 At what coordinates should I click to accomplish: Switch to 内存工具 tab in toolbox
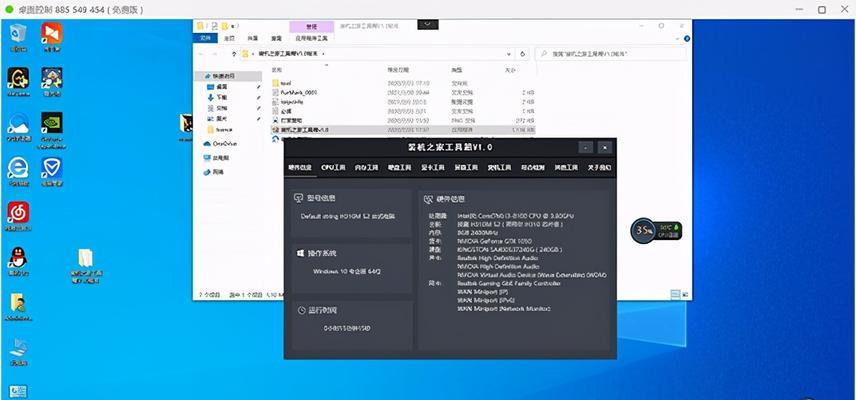pos(366,168)
